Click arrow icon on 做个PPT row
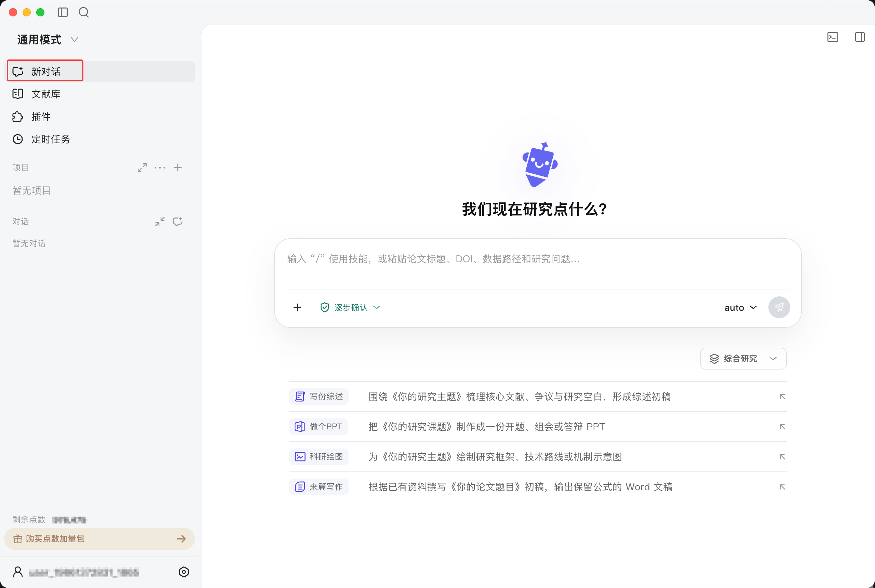This screenshot has height=588, width=875. (x=782, y=426)
